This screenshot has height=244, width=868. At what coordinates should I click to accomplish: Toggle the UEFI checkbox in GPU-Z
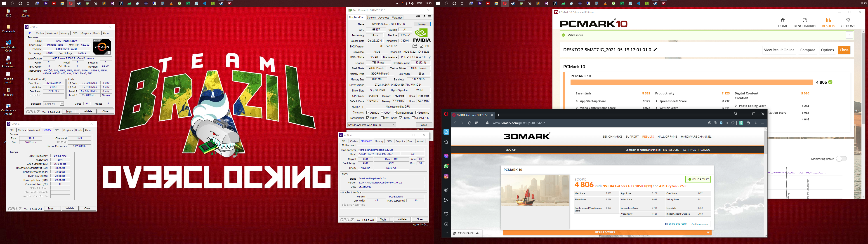coord(422,46)
